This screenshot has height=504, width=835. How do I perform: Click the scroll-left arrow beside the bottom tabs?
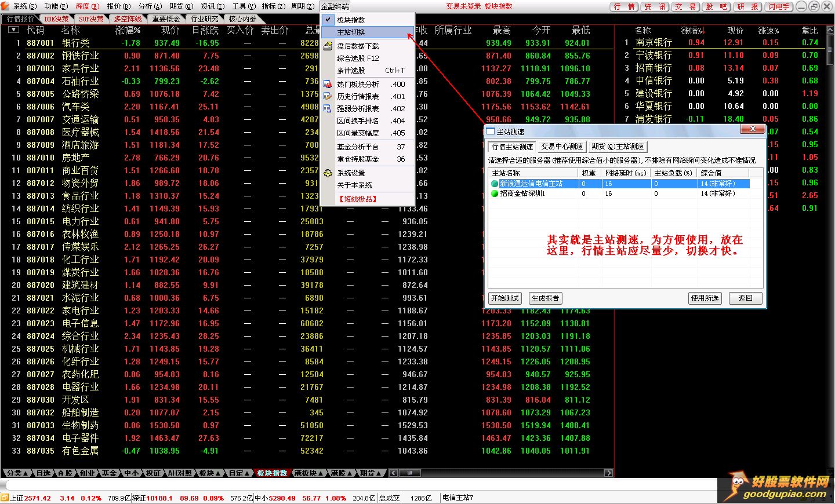coord(393,473)
